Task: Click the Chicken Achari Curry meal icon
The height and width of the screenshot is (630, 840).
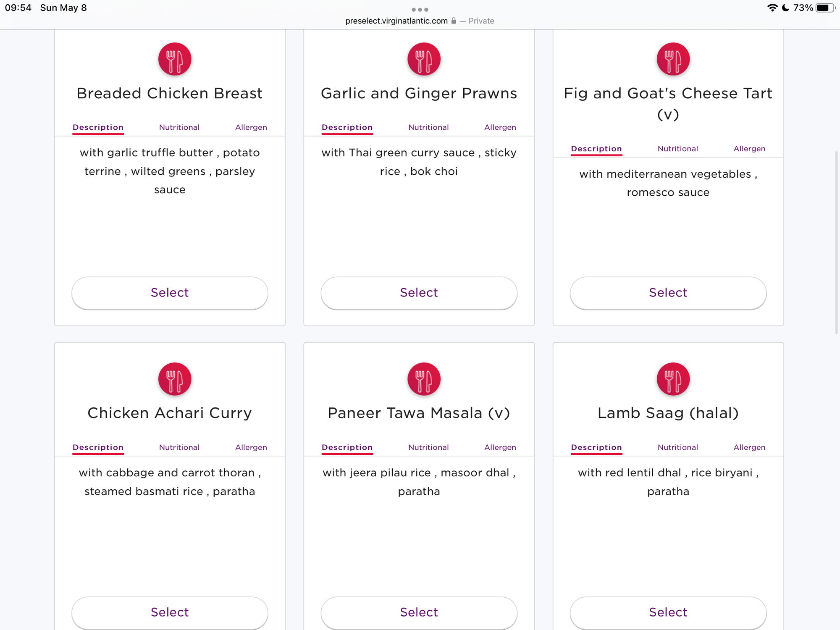Action: pyautogui.click(x=175, y=379)
